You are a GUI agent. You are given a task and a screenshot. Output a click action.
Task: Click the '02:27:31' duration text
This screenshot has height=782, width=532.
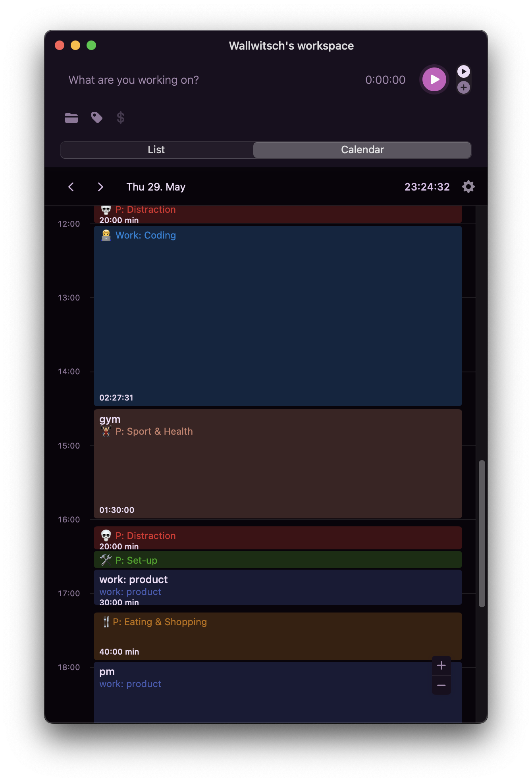click(x=116, y=397)
